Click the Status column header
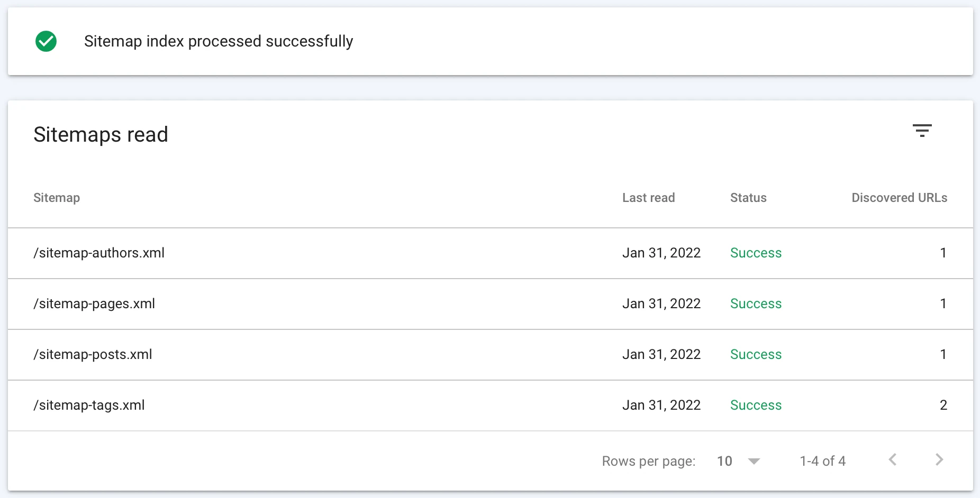The image size is (980, 498). click(748, 197)
